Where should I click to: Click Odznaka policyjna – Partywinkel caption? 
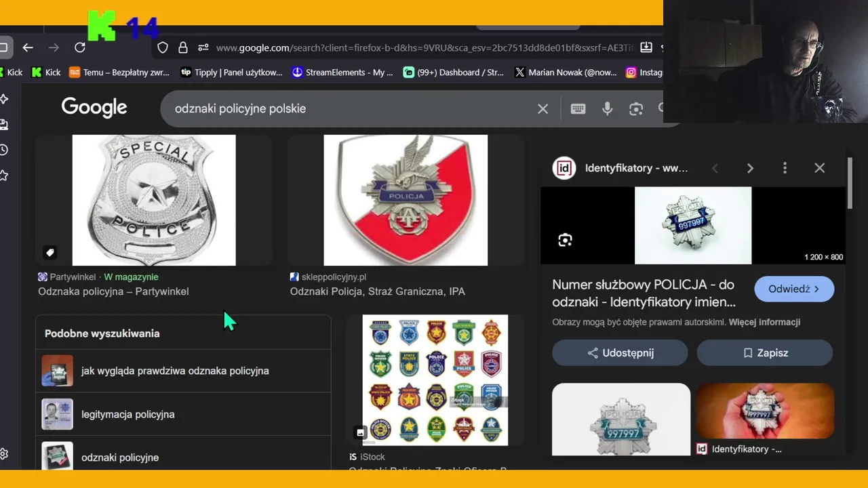(113, 291)
